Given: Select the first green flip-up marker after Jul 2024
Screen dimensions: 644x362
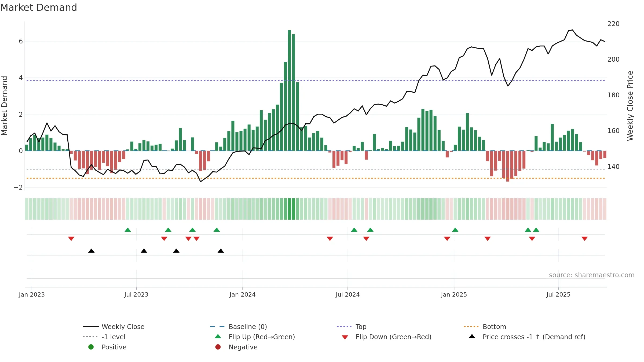Looking at the screenshot, I should click(354, 230).
